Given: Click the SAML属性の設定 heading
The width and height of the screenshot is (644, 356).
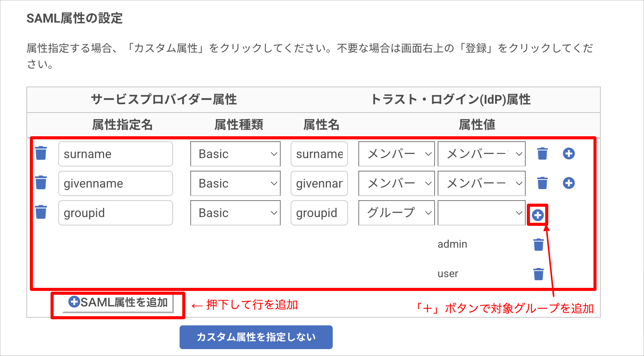Looking at the screenshot, I should [75, 18].
